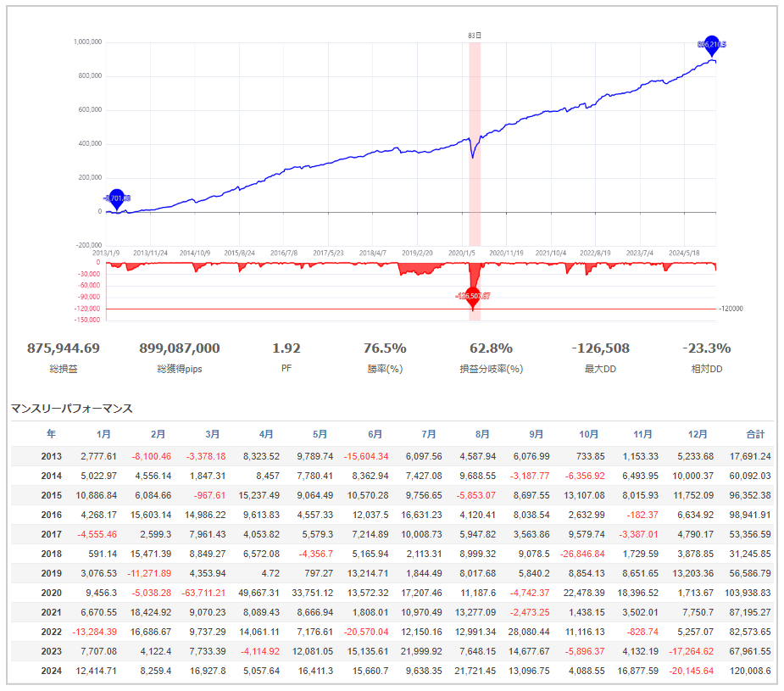This screenshot has height=691, width=784.
Task: Select the 2024 row year label
Action: [52, 671]
